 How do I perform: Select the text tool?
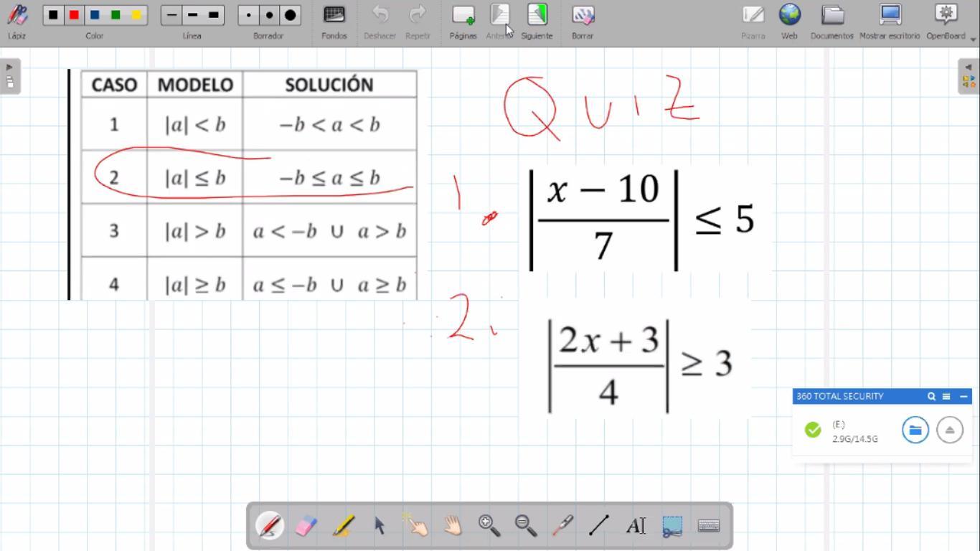pos(636,526)
